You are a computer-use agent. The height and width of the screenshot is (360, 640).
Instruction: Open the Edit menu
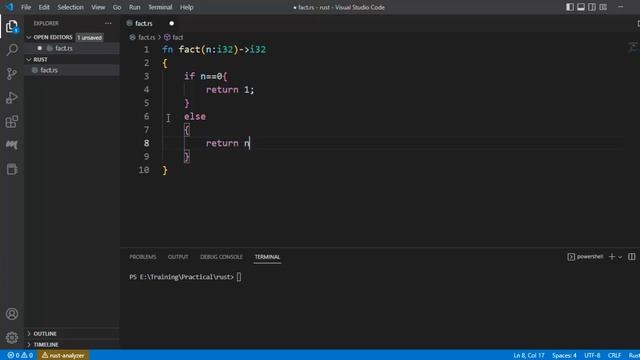coord(44,7)
